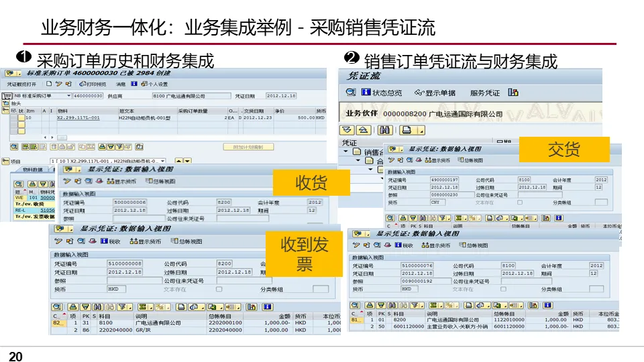This screenshot has width=644, height=362.
Task: Click details icon in sales invoice 5100000076 line item toolbar
Action: (355, 306)
